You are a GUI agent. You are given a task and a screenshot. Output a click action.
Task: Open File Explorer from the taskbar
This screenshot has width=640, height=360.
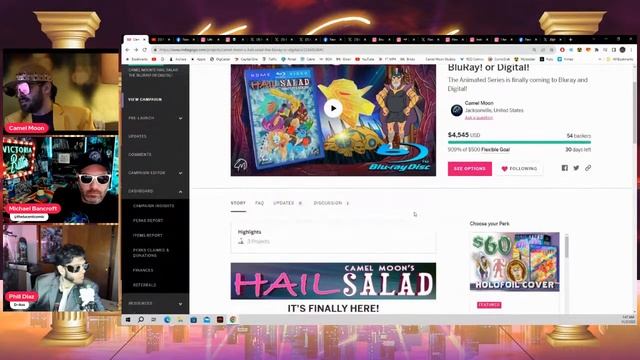pyautogui.click(x=180, y=320)
